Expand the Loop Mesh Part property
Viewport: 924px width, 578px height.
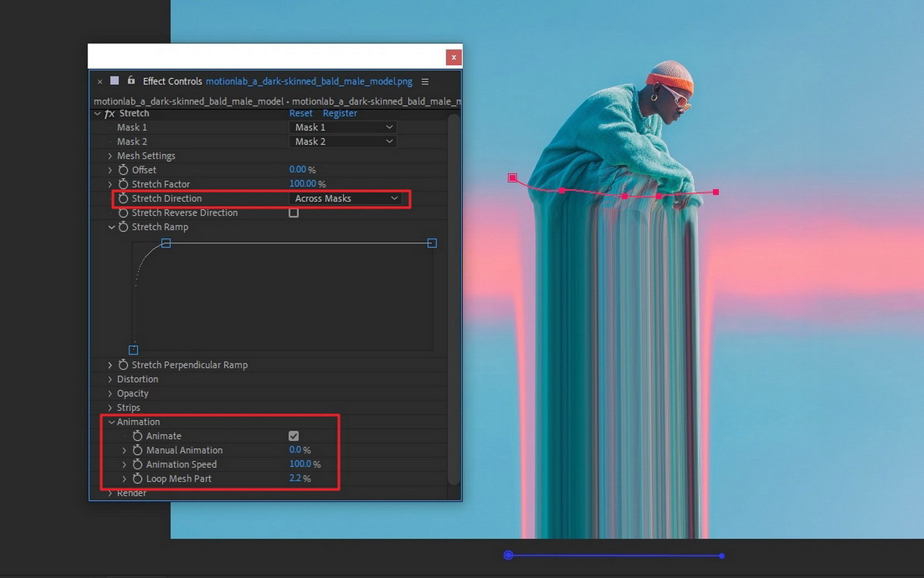pos(124,479)
